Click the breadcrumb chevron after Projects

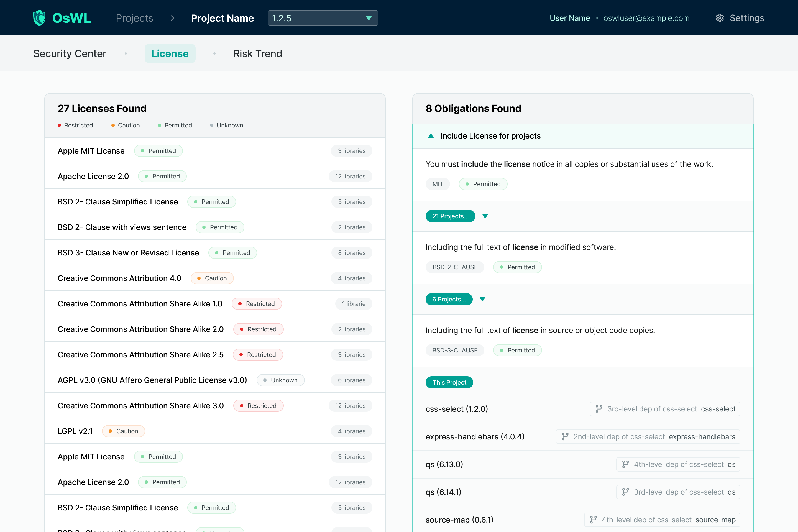click(x=172, y=18)
